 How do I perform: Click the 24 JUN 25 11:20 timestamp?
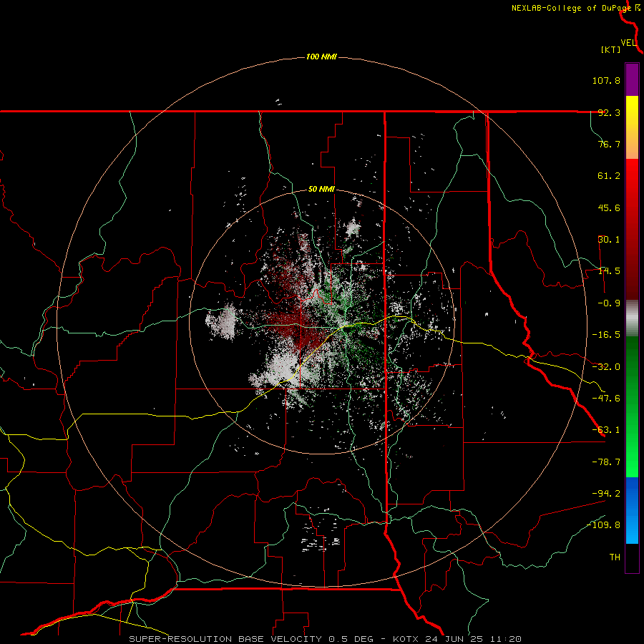(x=472, y=639)
